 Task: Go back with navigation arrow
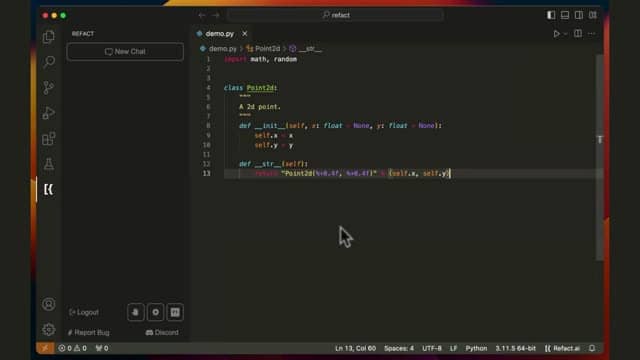pyautogui.click(x=202, y=15)
